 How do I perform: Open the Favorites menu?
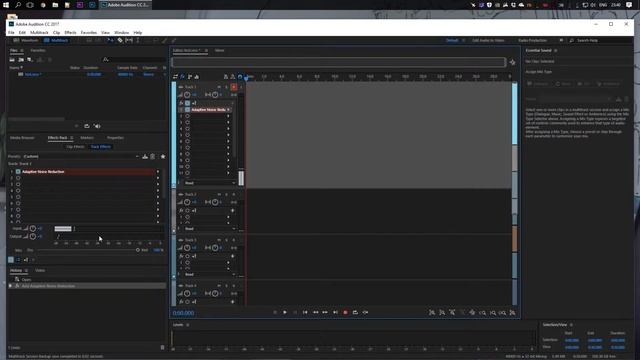tap(89, 32)
